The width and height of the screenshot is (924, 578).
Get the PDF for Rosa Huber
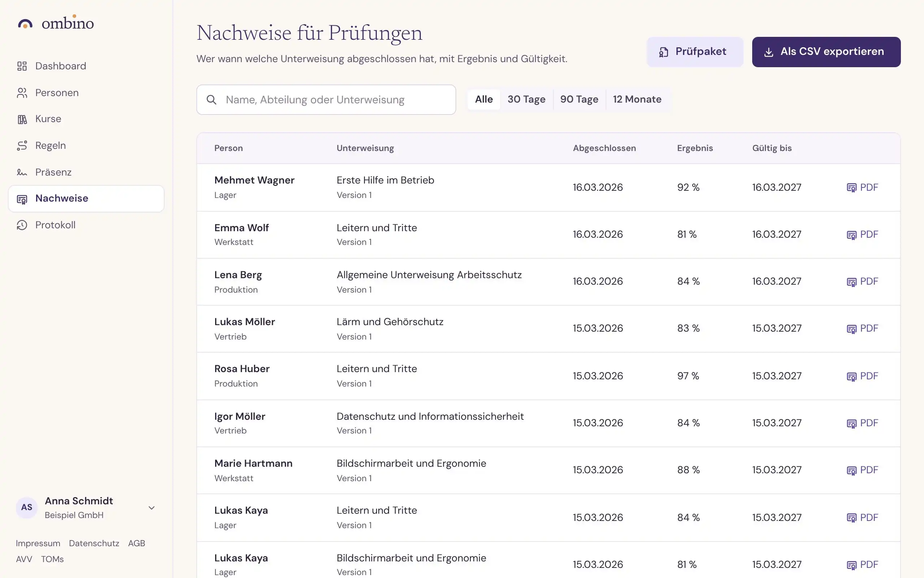[862, 376]
